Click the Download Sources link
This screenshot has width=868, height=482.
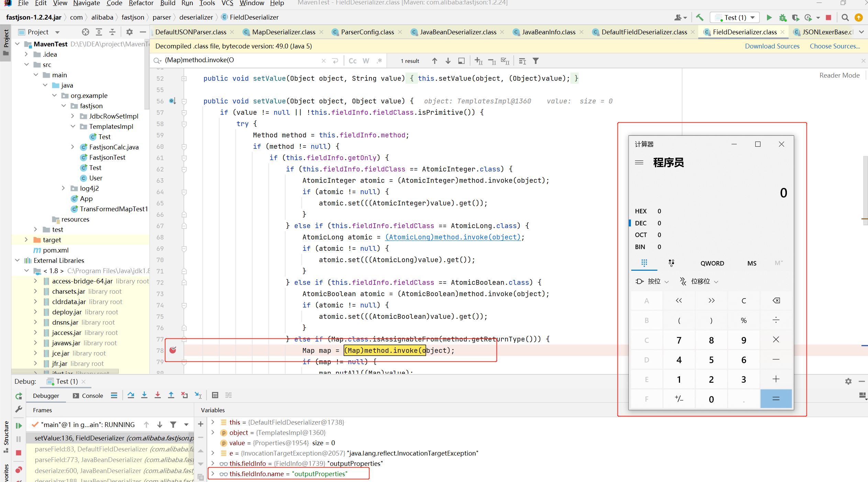click(x=772, y=46)
